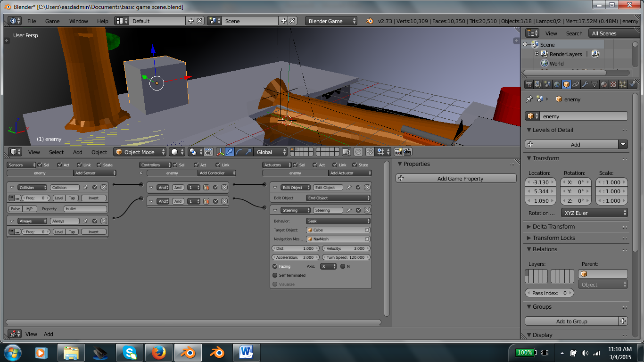Open the Blender Game engine dropdown

tap(331, 21)
